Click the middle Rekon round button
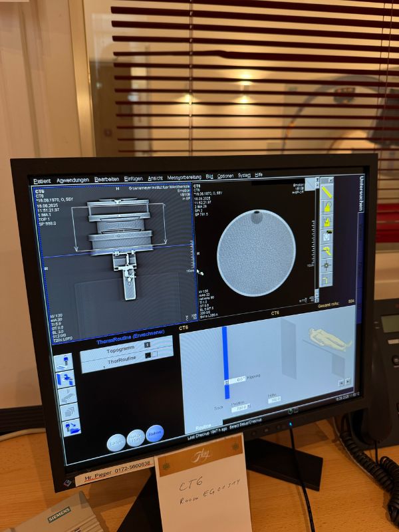This screenshot has width=399, height=532. [136, 438]
